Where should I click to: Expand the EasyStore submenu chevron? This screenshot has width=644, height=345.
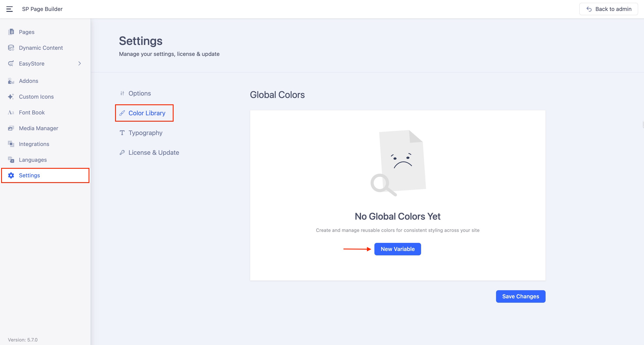(x=80, y=64)
